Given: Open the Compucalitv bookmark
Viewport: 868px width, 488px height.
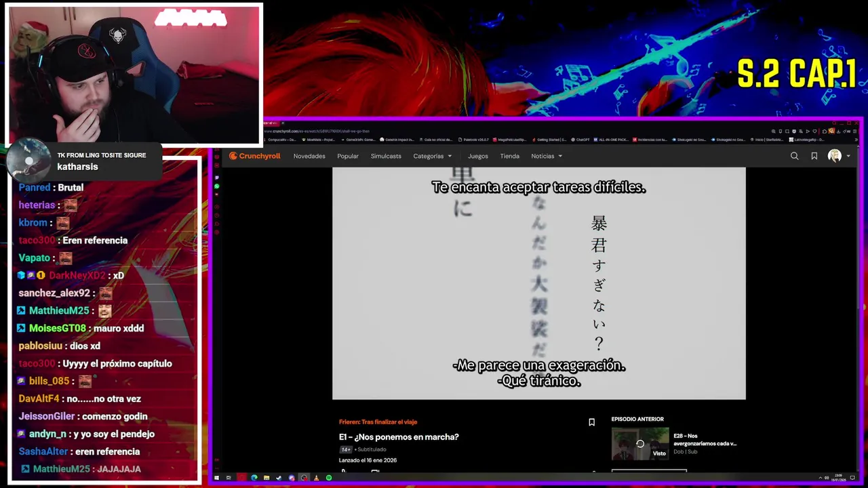Looking at the screenshot, I should click(280, 140).
